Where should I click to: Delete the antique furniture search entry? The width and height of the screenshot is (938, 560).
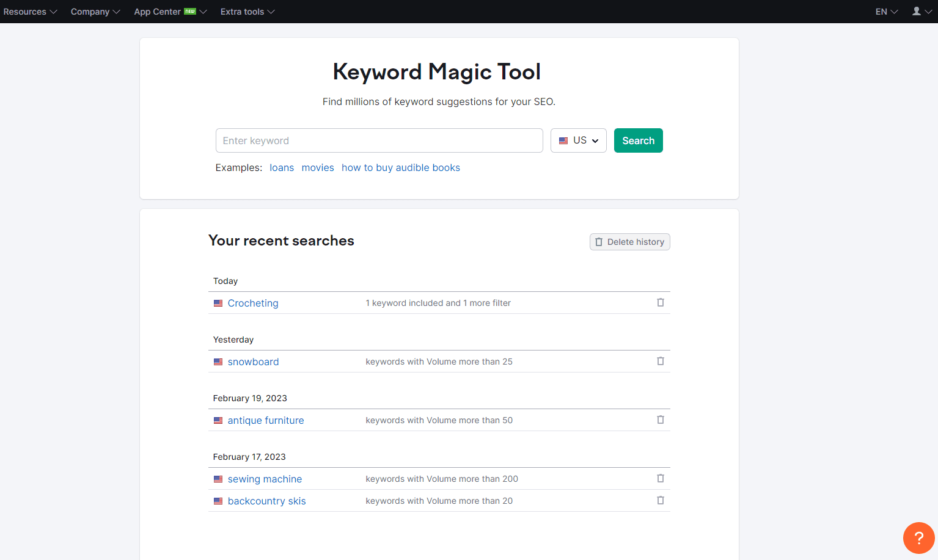(661, 420)
